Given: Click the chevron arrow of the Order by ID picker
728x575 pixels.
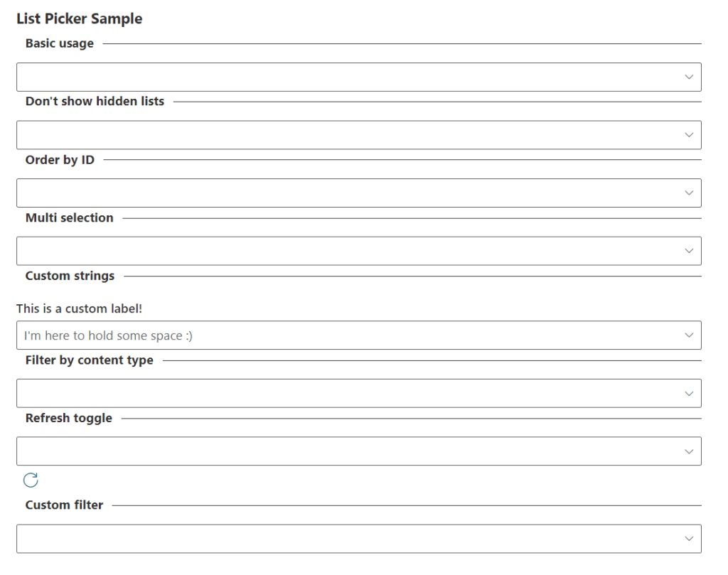Looking at the screenshot, I should click(x=688, y=193).
